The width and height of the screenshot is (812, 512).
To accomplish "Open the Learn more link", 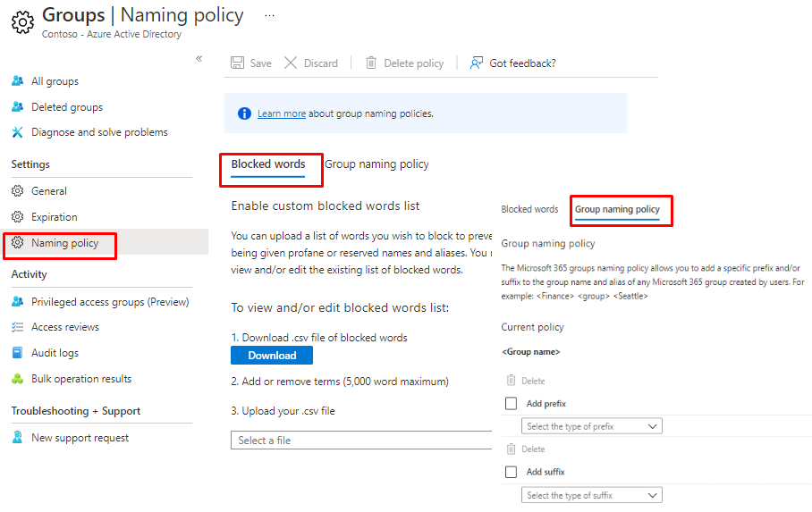I will tap(282, 114).
